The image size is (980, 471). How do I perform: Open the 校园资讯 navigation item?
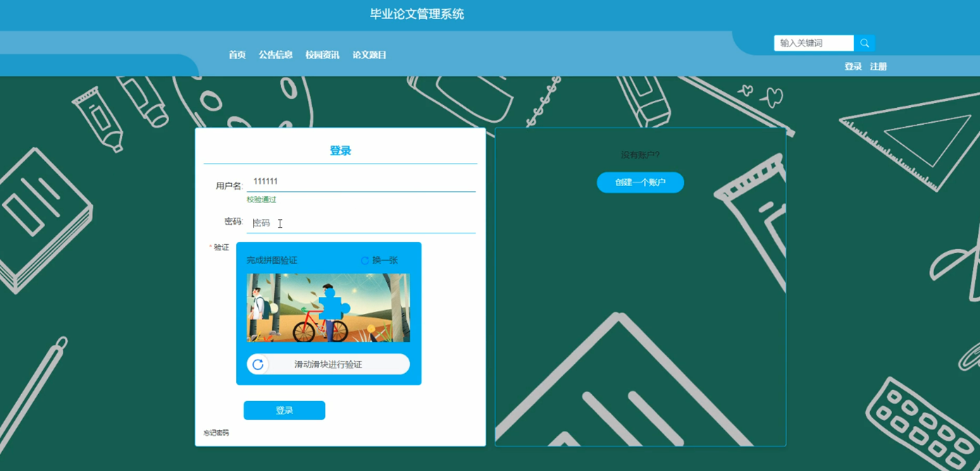click(323, 55)
